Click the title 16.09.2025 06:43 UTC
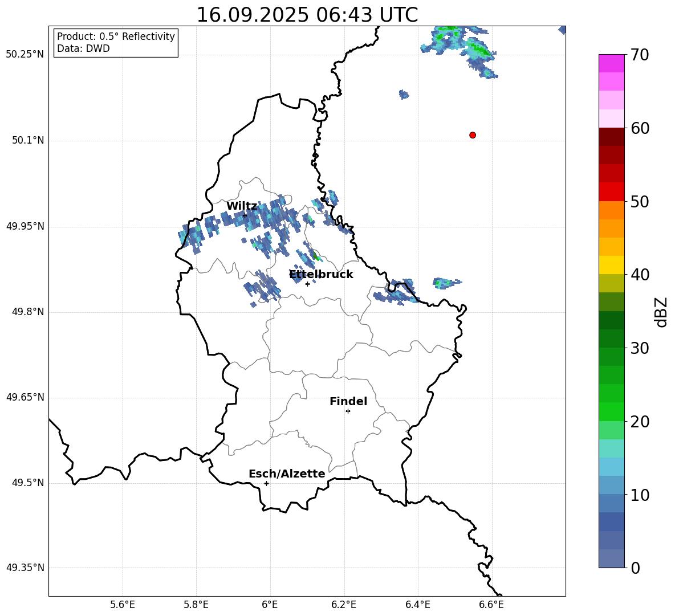This screenshot has height=616, width=675. pos(307,15)
